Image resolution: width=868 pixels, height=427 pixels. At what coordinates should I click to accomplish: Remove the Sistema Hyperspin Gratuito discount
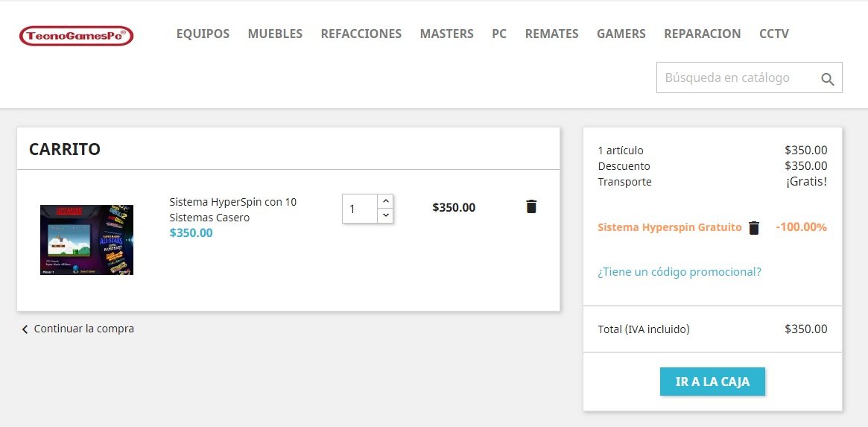754,227
